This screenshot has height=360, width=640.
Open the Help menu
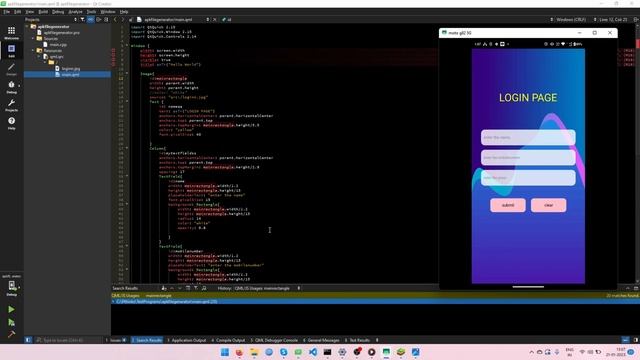pyautogui.click(x=124, y=12)
